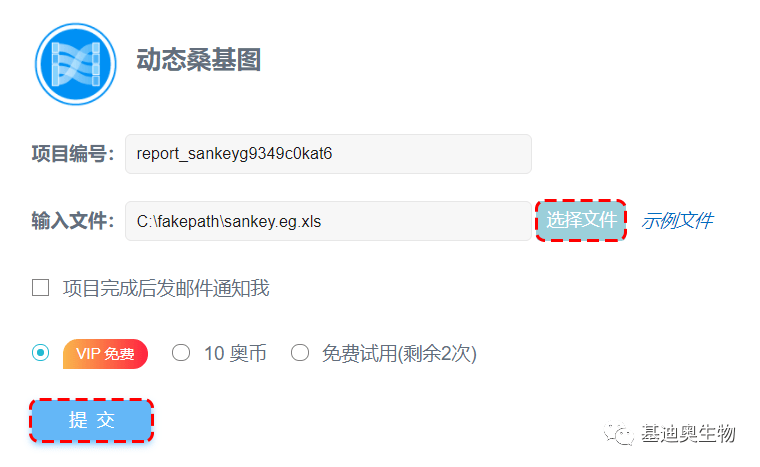Submit the form with the 提交 button
This screenshot has width=760, height=467.
pyautogui.click(x=92, y=420)
